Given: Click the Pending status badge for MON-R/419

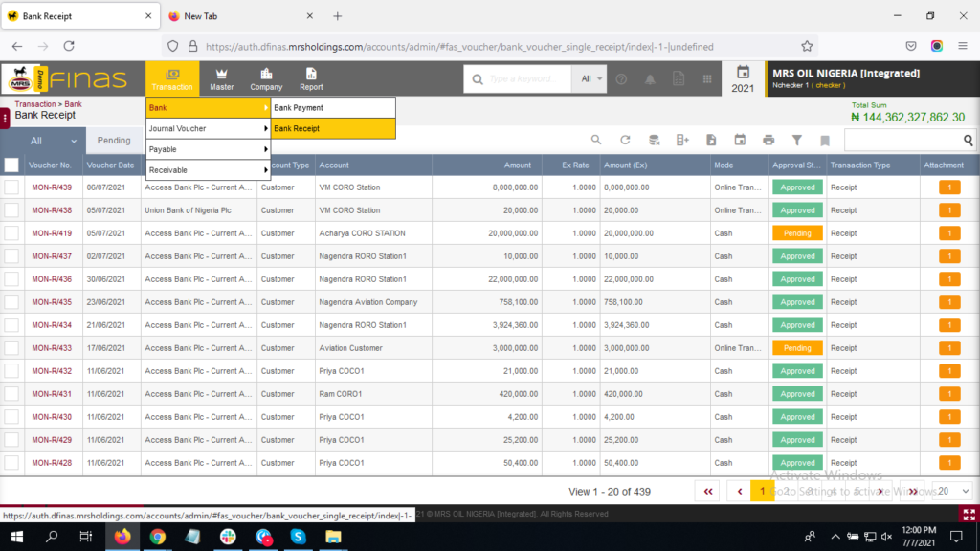Looking at the screenshot, I should (797, 233).
